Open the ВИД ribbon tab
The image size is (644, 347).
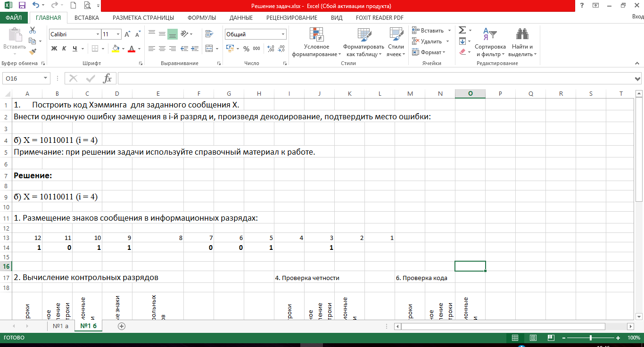[x=337, y=17]
